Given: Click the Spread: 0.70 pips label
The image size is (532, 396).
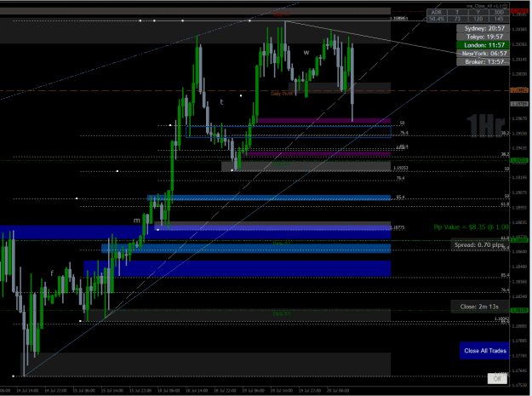Looking at the screenshot, I should [479, 244].
